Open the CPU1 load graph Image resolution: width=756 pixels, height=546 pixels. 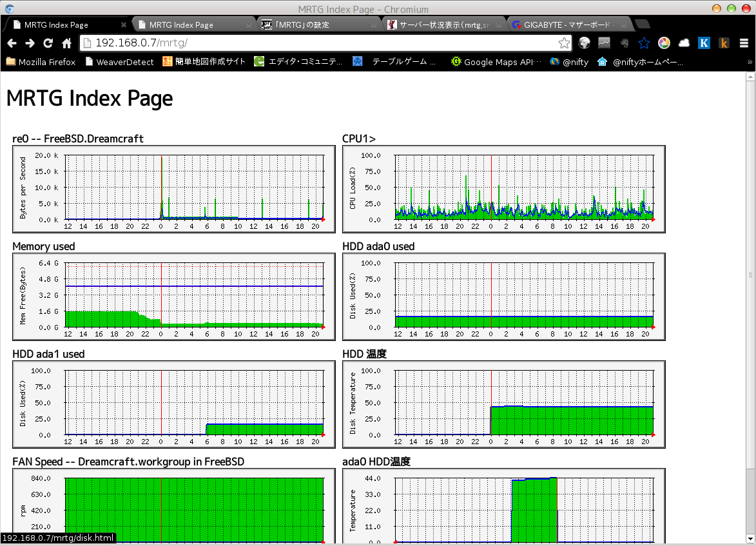(504, 189)
